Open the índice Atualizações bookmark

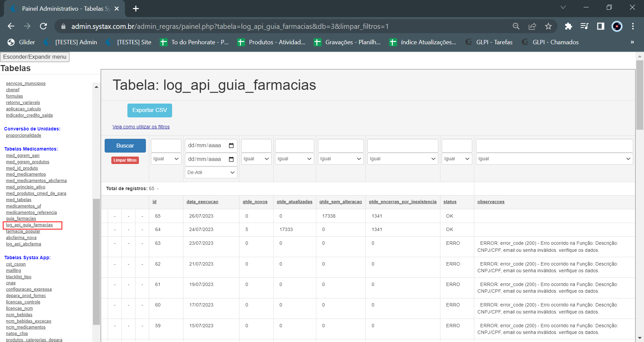423,42
